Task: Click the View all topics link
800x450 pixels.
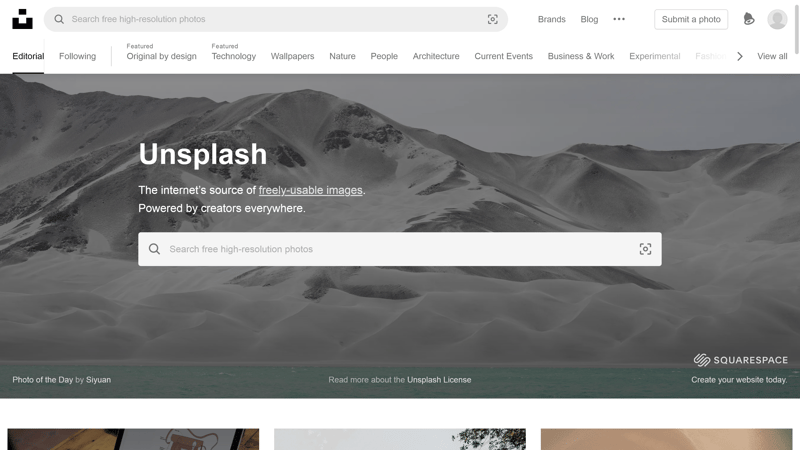Action: pyautogui.click(x=772, y=56)
